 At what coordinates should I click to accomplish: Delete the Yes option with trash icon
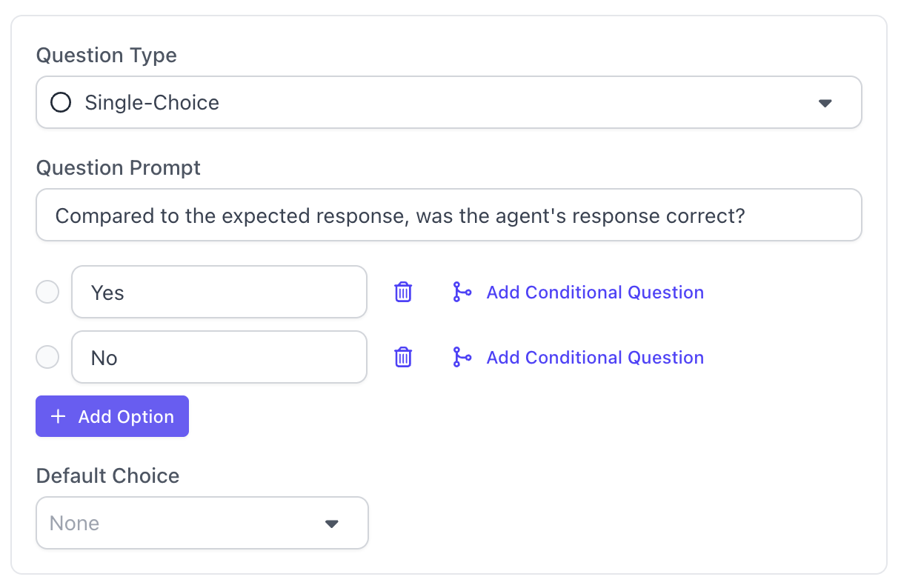[403, 293]
